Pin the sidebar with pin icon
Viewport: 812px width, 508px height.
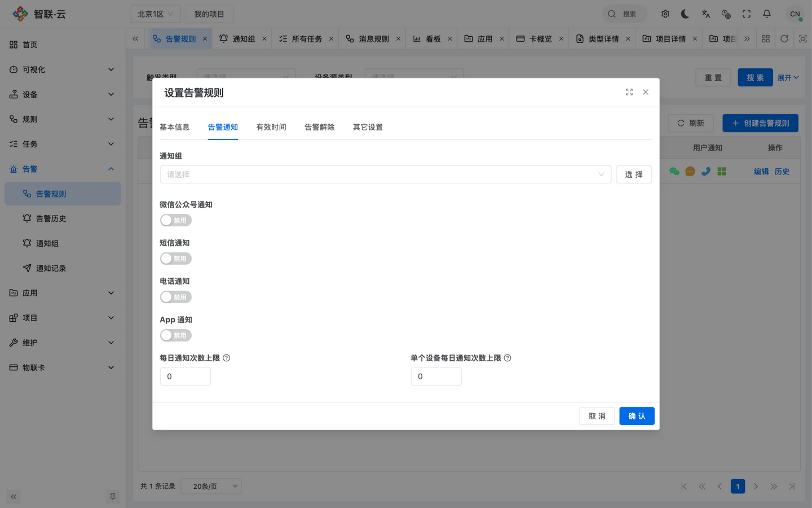coord(113,497)
